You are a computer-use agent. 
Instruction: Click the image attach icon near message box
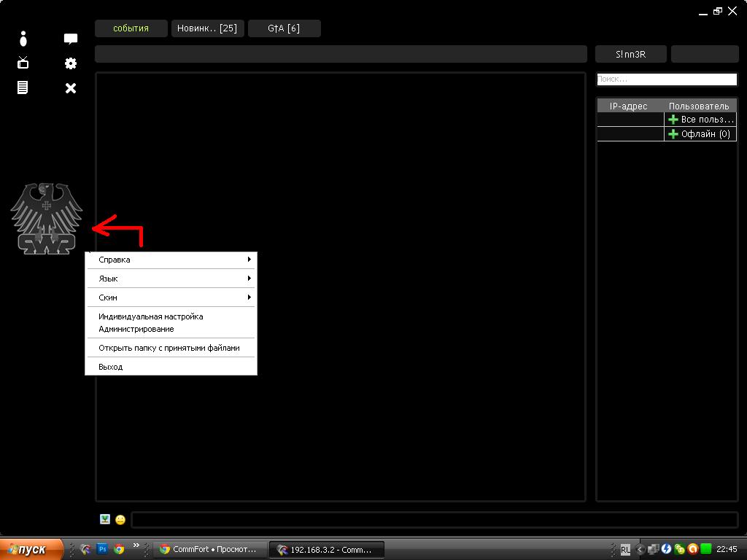(x=105, y=519)
